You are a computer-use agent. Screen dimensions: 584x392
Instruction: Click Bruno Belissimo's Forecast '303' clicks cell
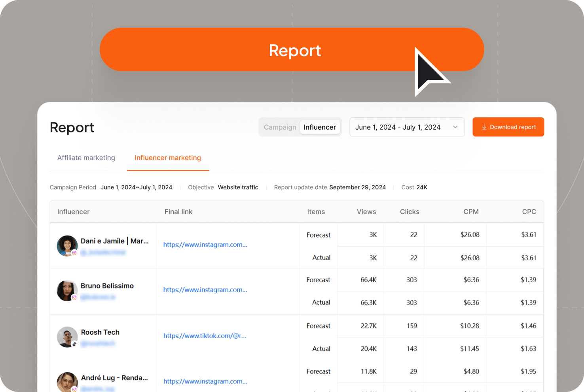tap(412, 280)
